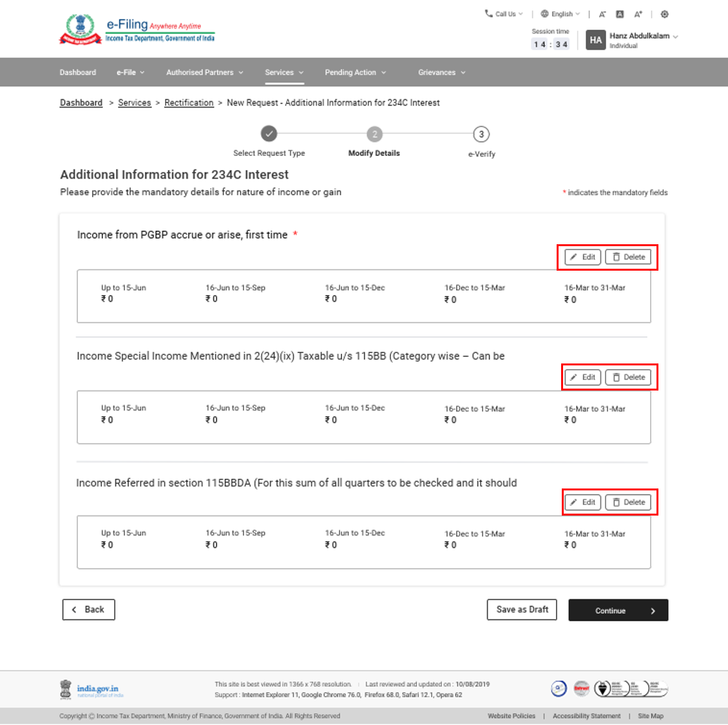Open the English language dropdown

coord(560,13)
